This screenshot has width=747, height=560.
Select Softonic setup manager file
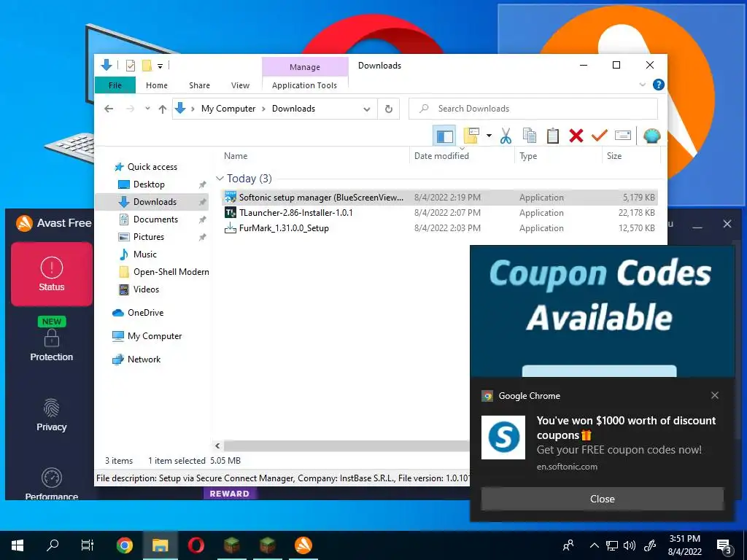coord(440,197)
